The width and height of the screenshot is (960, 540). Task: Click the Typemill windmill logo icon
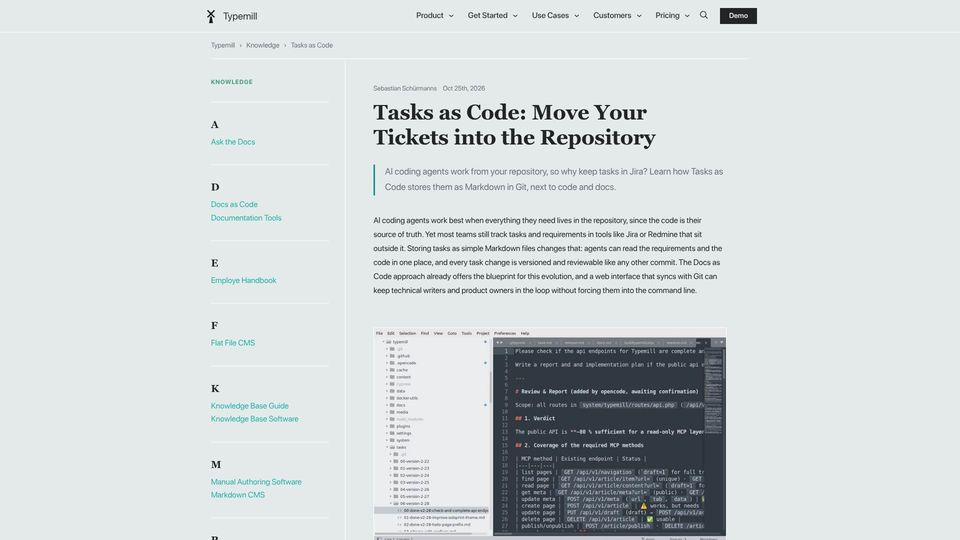(211, 16)
